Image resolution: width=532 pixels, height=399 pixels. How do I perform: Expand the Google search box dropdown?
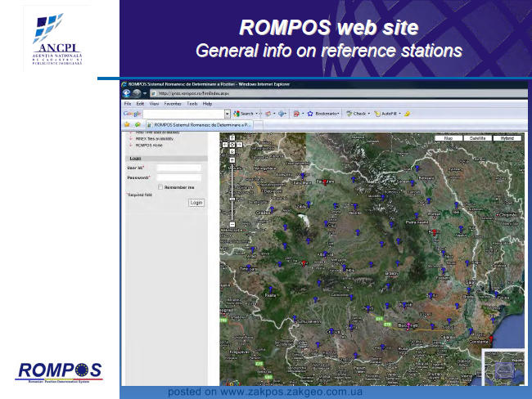[228, 114]
